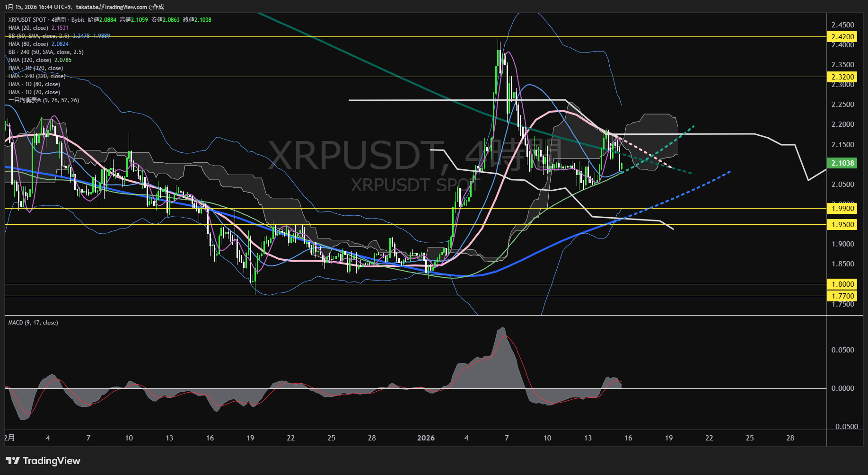Screen dimensions: 868x475
Task: Click the 2.2000 price axis value
Action: (843, 124)
